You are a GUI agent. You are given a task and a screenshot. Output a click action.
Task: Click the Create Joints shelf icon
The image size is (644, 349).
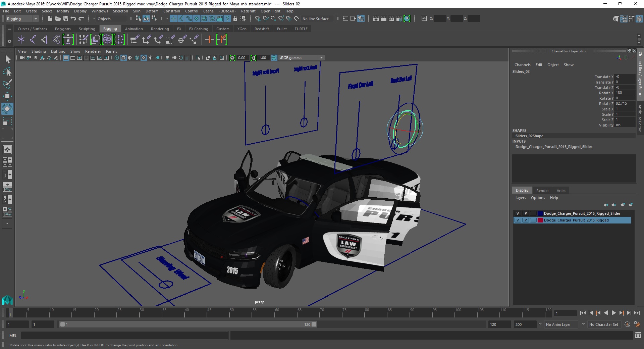point(33,40)
